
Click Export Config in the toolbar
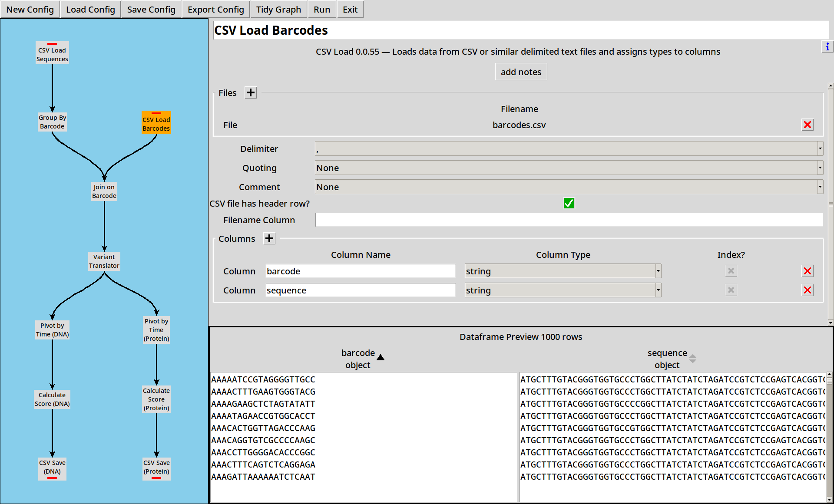pyautogui.click(x=216, y=10)
